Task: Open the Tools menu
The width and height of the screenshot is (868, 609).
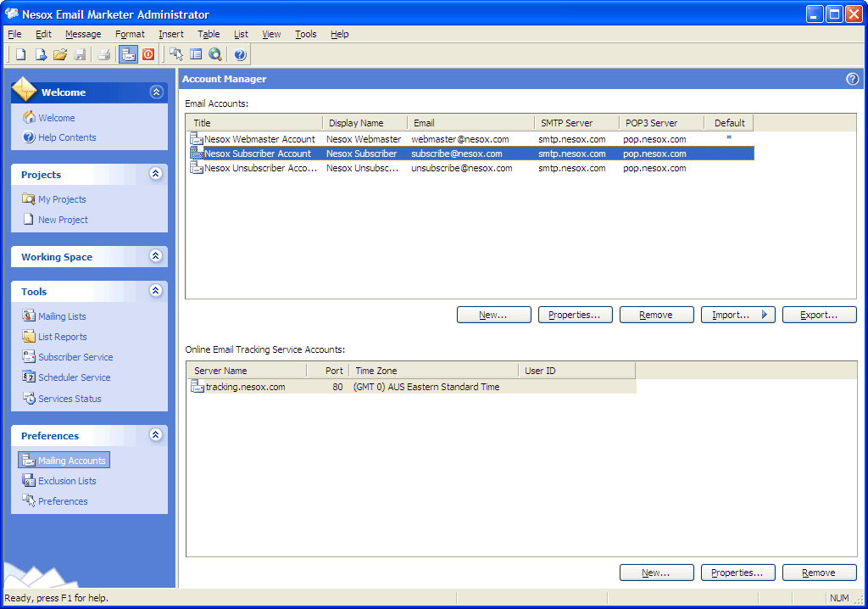Action: click(305, 34)
